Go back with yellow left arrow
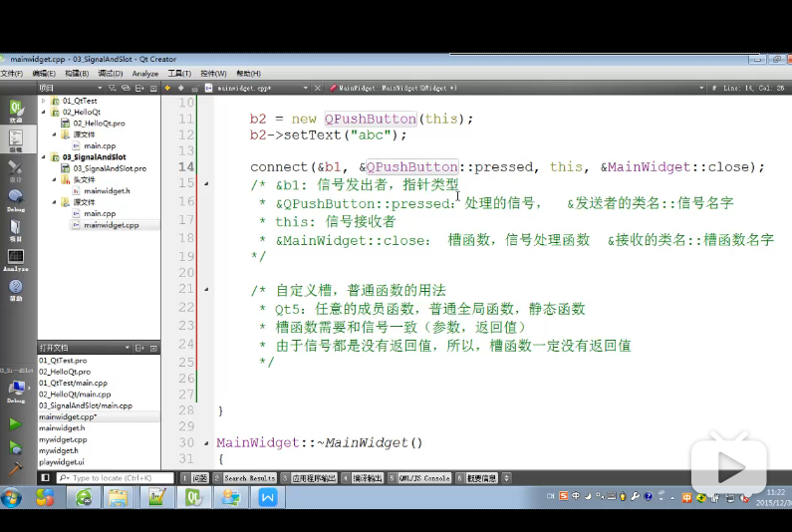The height and width of the screenshot is (532, 792). [x=167, y=88]
